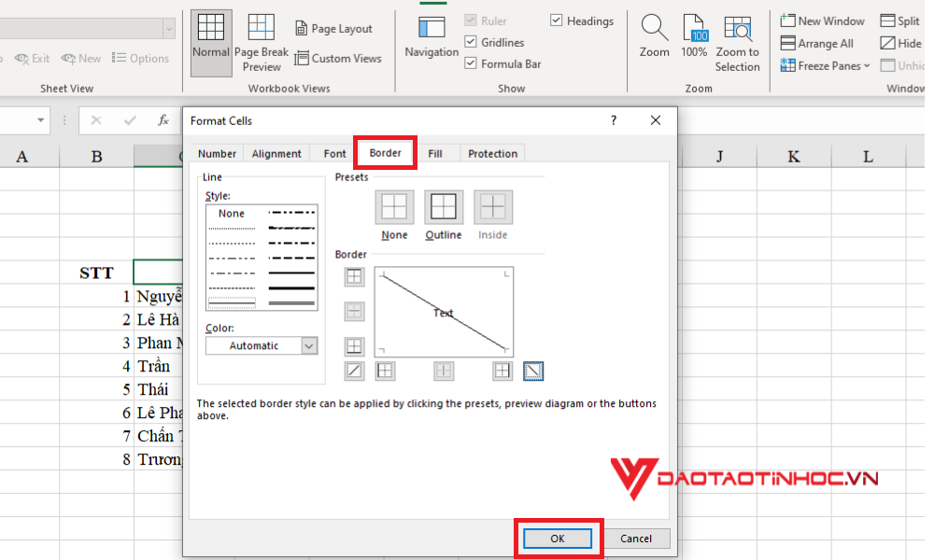The height and width of the screenshot is (560, 934).
Task: Click OK to apply the borders
Action: (557, 538)
